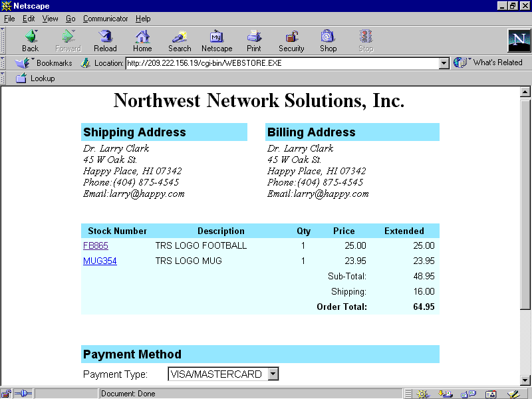The height and width of the screenshot is (399, 532).
Task: Open the Edit menu
Action: [29, 19]
